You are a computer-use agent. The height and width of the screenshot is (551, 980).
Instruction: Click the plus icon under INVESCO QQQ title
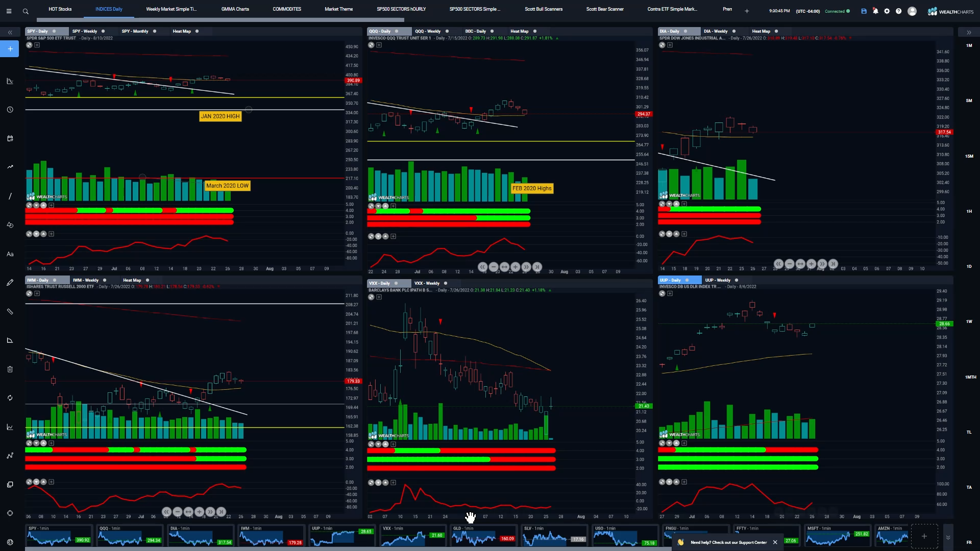[x=379, y=45]
